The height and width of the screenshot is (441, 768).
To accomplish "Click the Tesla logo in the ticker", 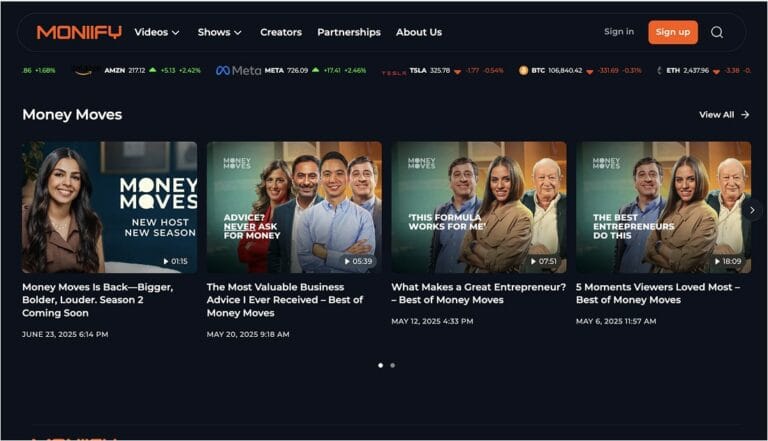I will [x=394, y=73].
